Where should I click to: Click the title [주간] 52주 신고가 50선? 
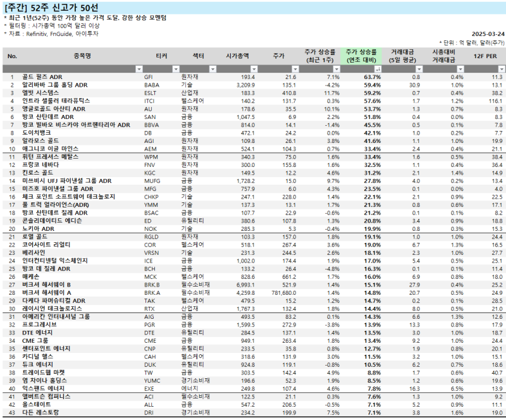coord(52,8)
